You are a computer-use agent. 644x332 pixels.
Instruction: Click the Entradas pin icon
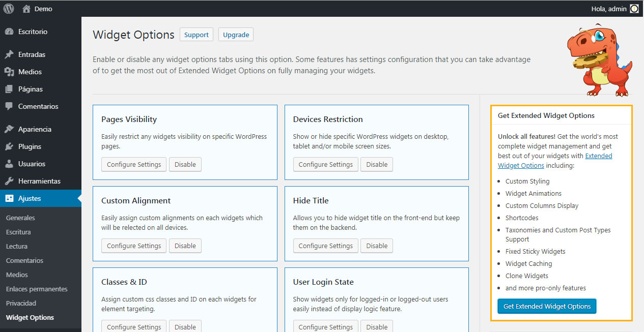pyautogui.click(x=9, y=54)
